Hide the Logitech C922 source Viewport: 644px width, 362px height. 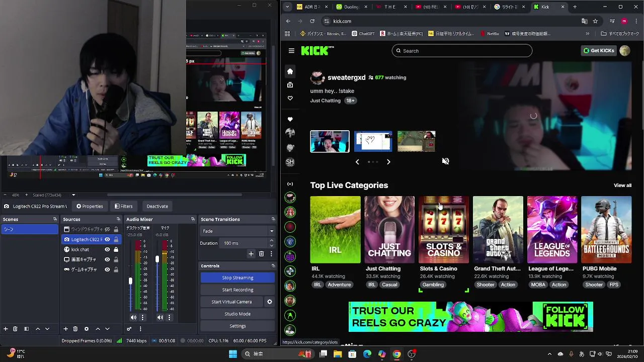click(x=107, y=239)
